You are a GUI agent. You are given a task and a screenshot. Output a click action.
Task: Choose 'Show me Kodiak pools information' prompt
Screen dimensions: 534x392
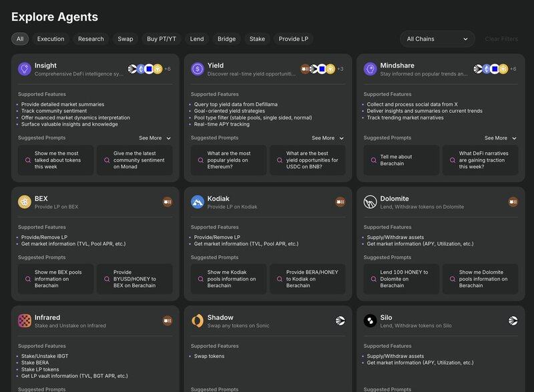pyautogui.click(x=228, y=279)
